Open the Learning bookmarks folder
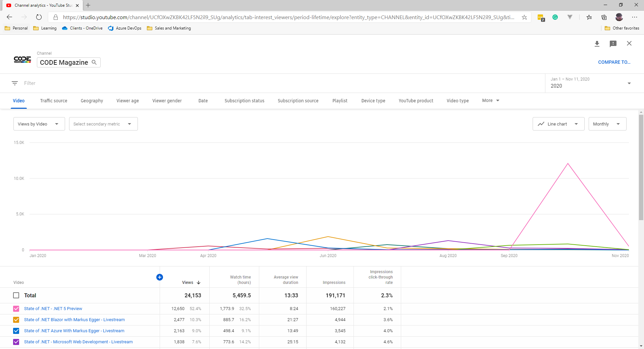This screenshot has width=644, height=349. click(45, 28)
